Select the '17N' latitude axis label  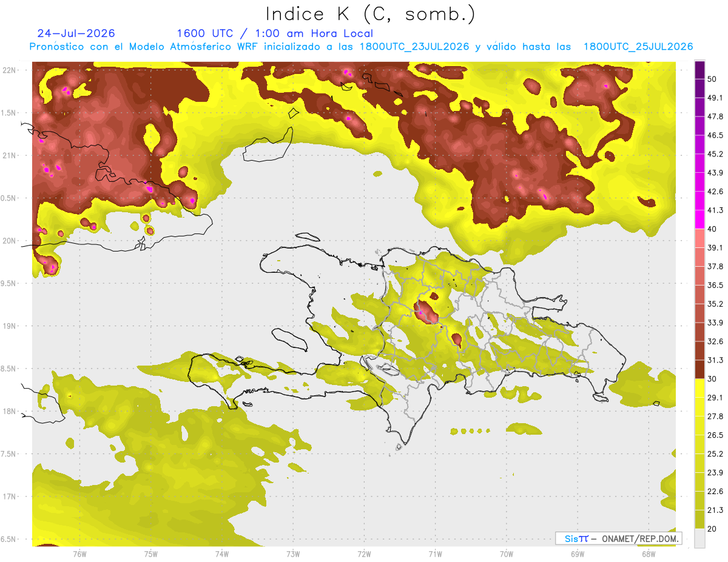(10, 497)
